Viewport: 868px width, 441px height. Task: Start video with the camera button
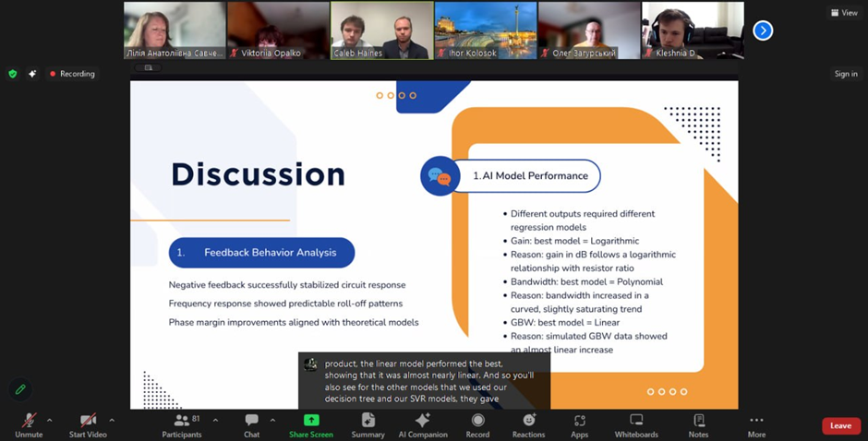[x=88, y=423]
